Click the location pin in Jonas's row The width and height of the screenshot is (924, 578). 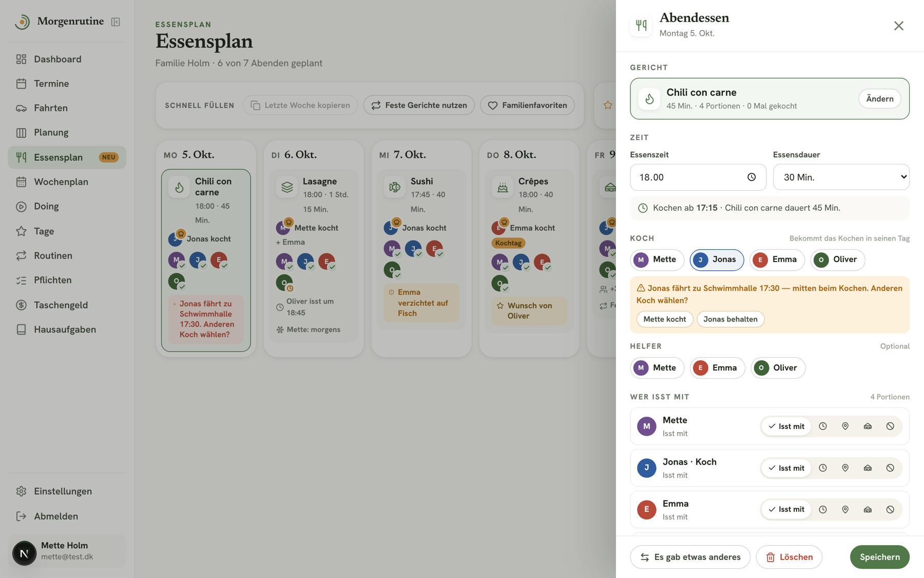(845, 468)
